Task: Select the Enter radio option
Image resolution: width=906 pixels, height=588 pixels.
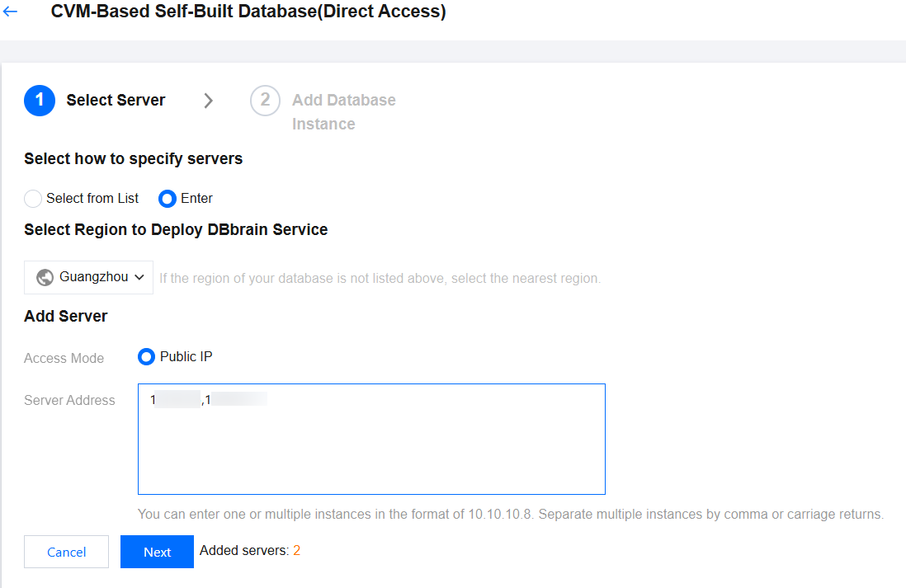Action: point(168,199)
